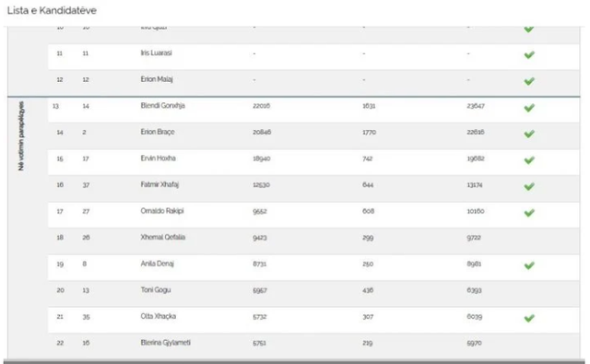This screenshot has height=364, width=590.
Task: Click the green checkmark for Olta Xhaçka
Action: (529, 318)
